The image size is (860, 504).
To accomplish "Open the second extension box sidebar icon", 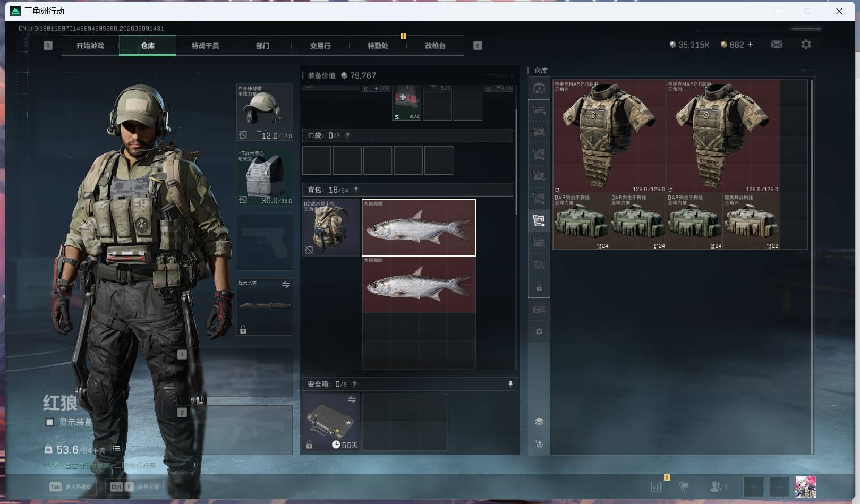I will point(539,132).
